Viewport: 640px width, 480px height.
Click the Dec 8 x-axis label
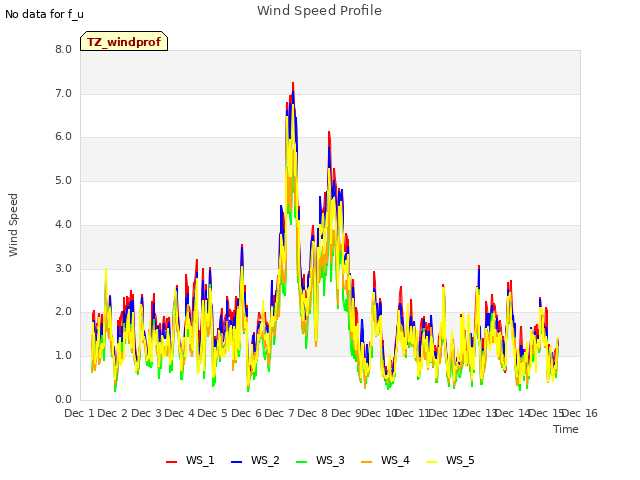(312, 413)
